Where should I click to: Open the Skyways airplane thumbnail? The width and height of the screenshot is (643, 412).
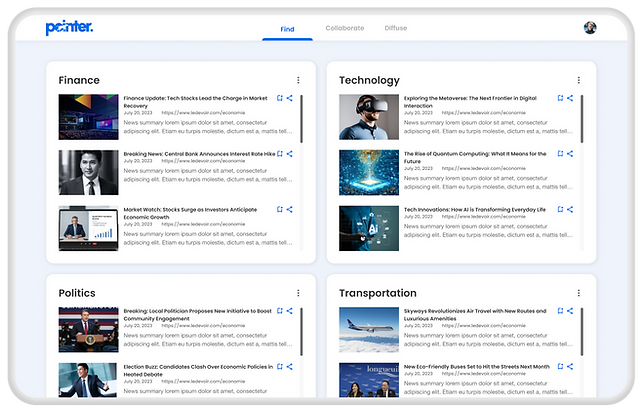coord(369,330)
